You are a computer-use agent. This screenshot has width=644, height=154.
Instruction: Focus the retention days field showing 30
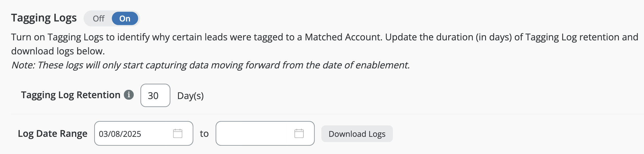(x=155, y=96)
